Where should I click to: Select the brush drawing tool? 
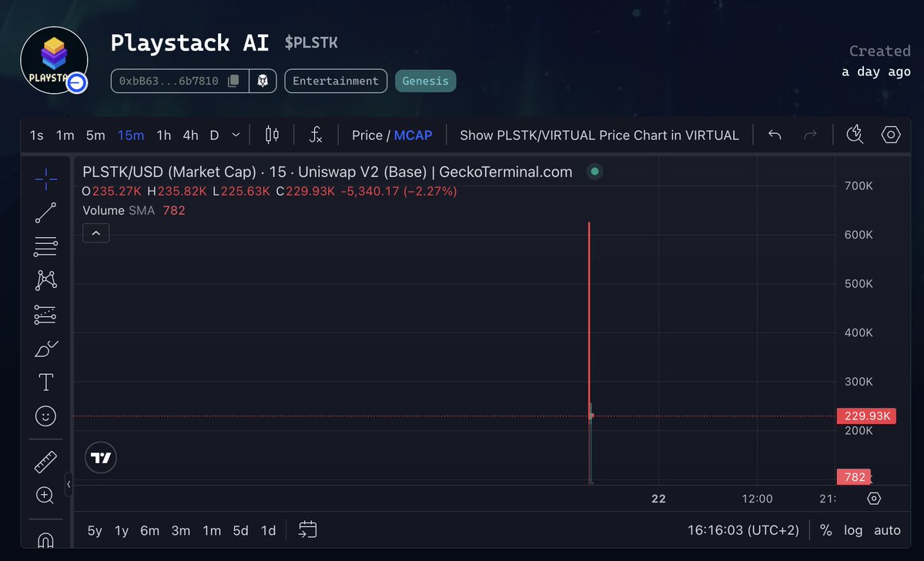tap(45, 349)
